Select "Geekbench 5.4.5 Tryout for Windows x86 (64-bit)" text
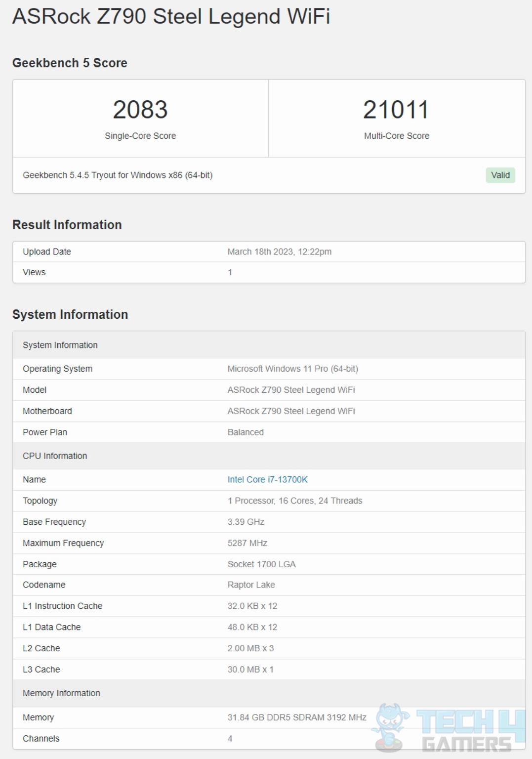Image resolution: width=532 pixels, height=759 pixels. (x=118, y=175)
